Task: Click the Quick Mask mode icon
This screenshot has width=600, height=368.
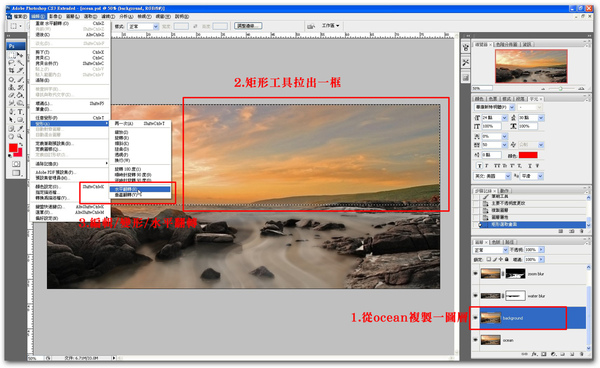Action: 16,164
